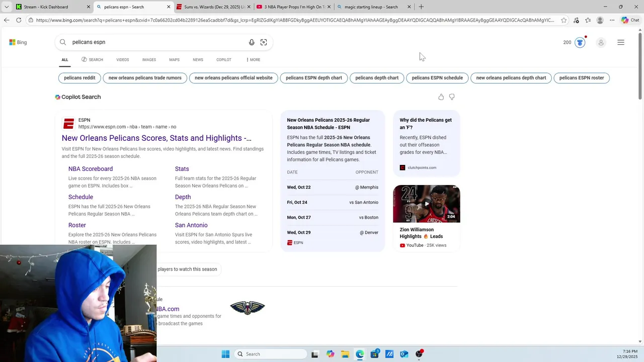Click the Bing account profile icon
The height and width of the screenshot is (362, 644).
(601, 43)
